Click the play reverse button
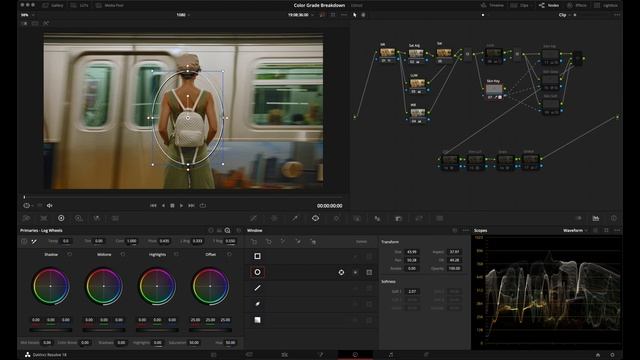Screen dimensions: 640x360 163,206
